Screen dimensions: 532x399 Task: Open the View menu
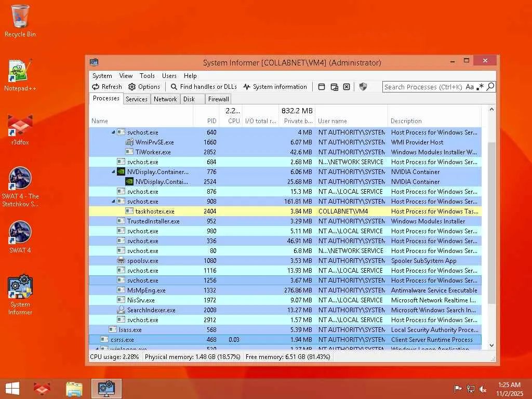coord(126,76)
